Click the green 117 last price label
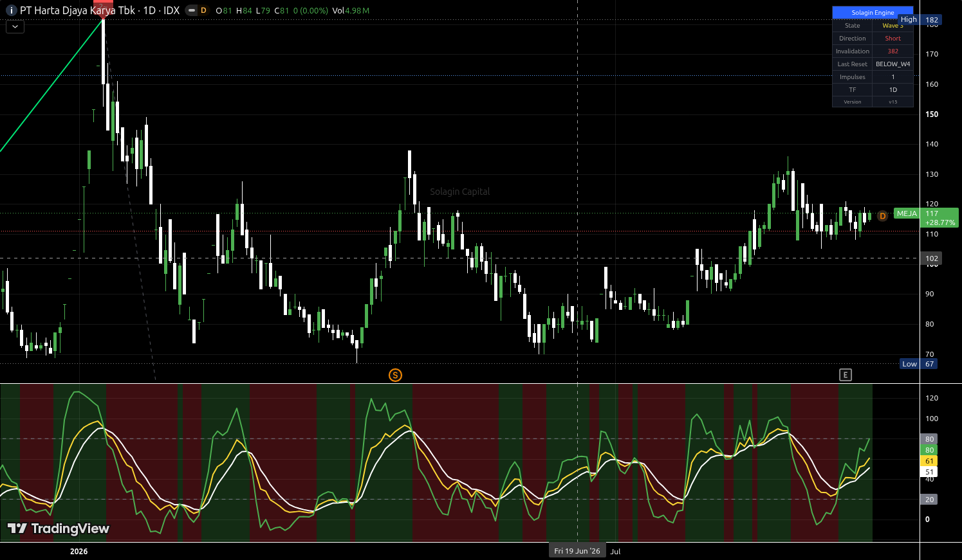 (932, 213)
